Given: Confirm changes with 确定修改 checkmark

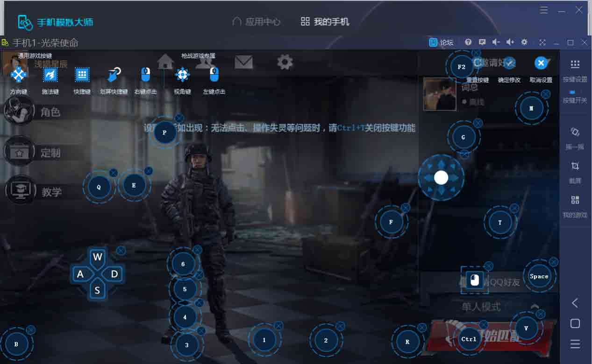Looking at the screenshot, I should click(x=509, y=63).
